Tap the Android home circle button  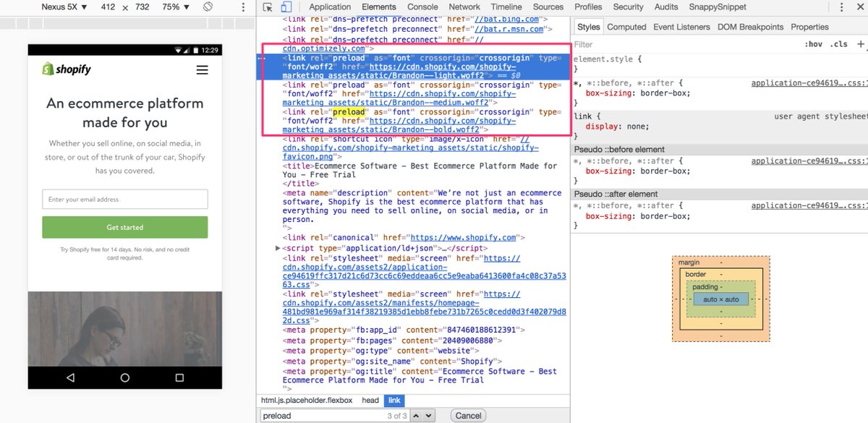(x=125, y=377)
